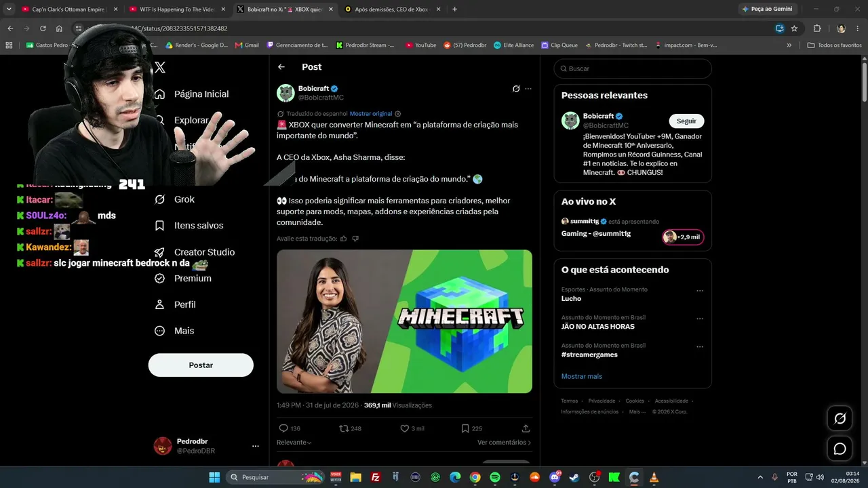Image resolution: width=868 pixels, height=488 pixels.
Task: Open summit1g live broadcast listeners badge
Action: [683, 237]
